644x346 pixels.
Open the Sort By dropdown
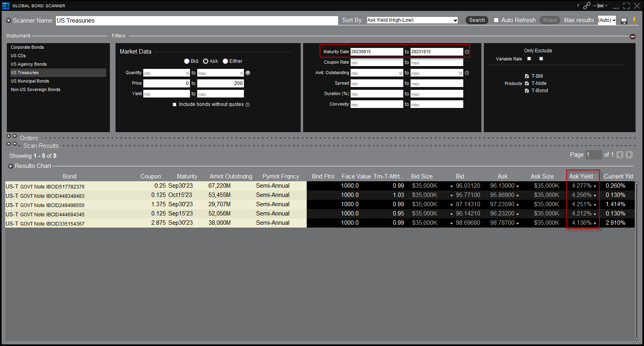click(412, 20)
